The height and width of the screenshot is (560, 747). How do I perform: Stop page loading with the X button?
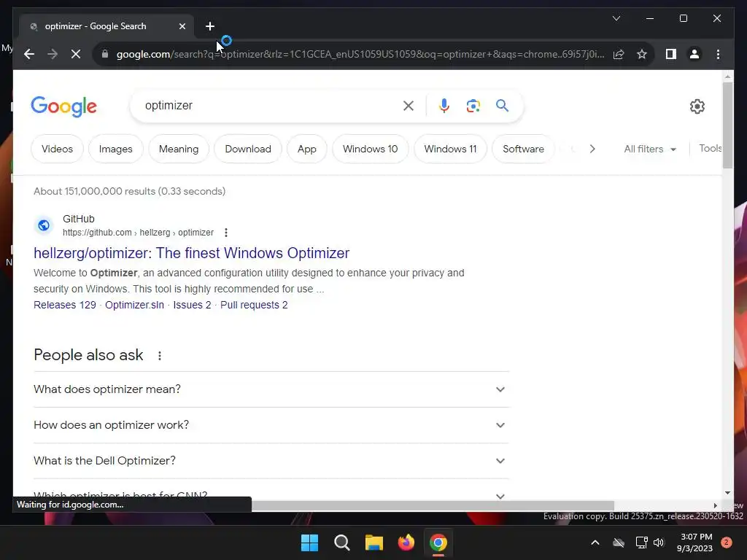coord(76,54)
